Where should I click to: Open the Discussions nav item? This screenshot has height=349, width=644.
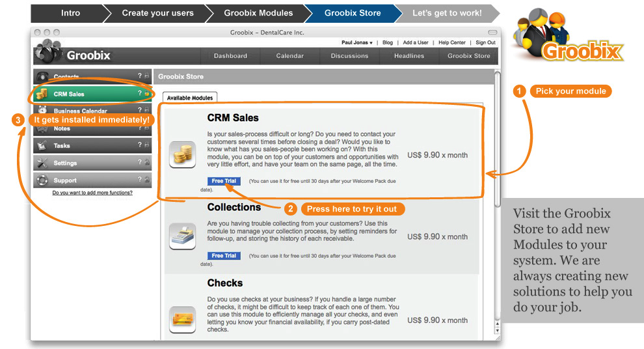349,56
